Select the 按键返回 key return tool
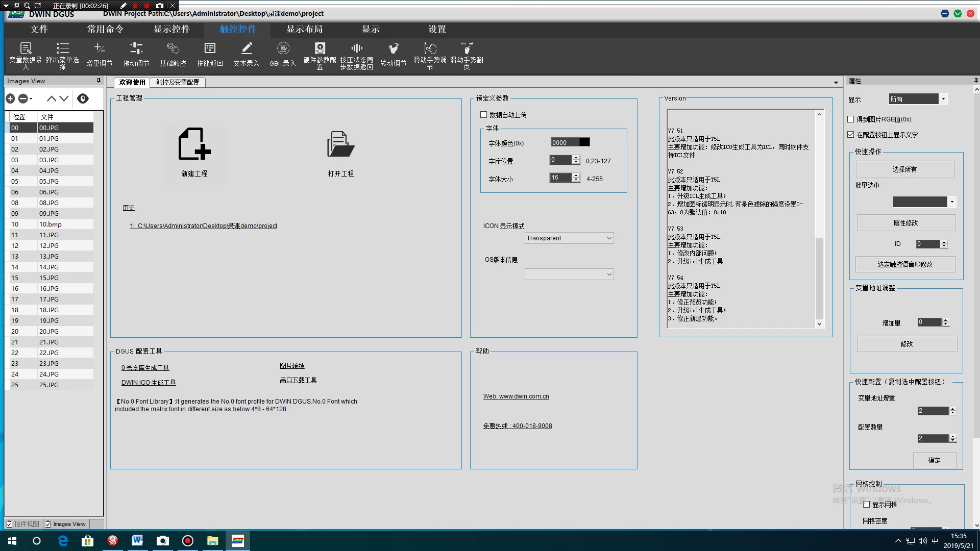The width and height of the screenshot is (980, 551). [x=210, y=54]
